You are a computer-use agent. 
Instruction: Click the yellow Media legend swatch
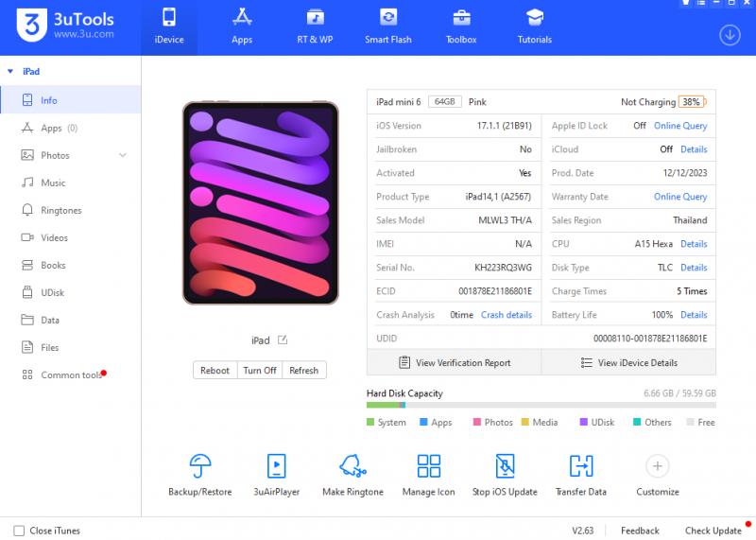(525, 422)
